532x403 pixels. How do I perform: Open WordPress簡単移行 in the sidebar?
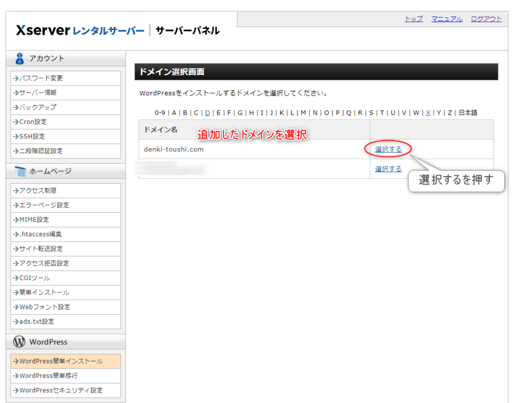pyautogui.click(x=66, y=376)
